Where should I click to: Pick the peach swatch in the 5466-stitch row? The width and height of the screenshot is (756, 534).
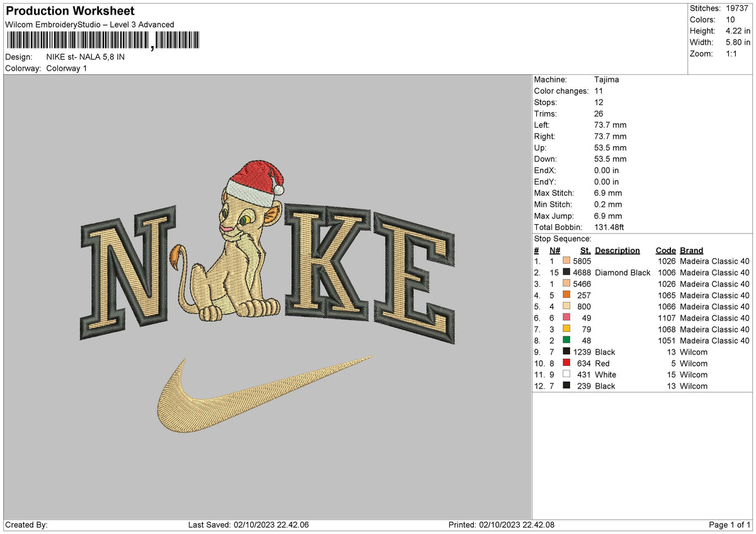click(567, 284)
